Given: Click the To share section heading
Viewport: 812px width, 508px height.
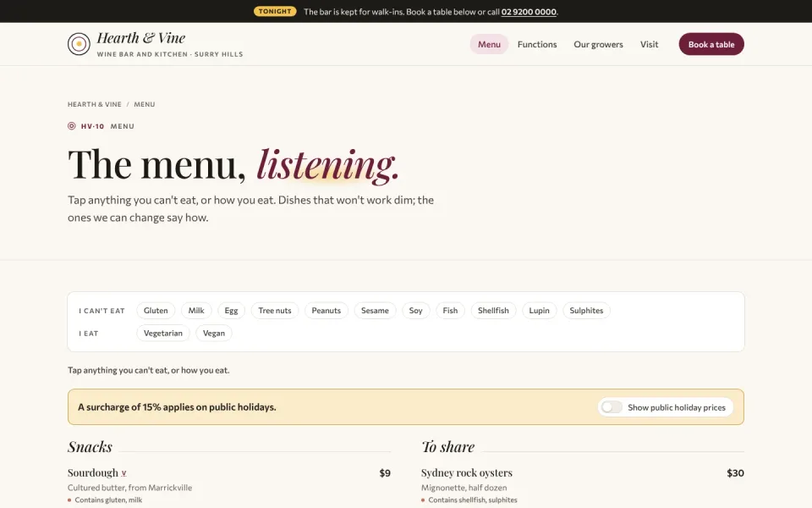Looking at the screenshot, I should 448,447.
